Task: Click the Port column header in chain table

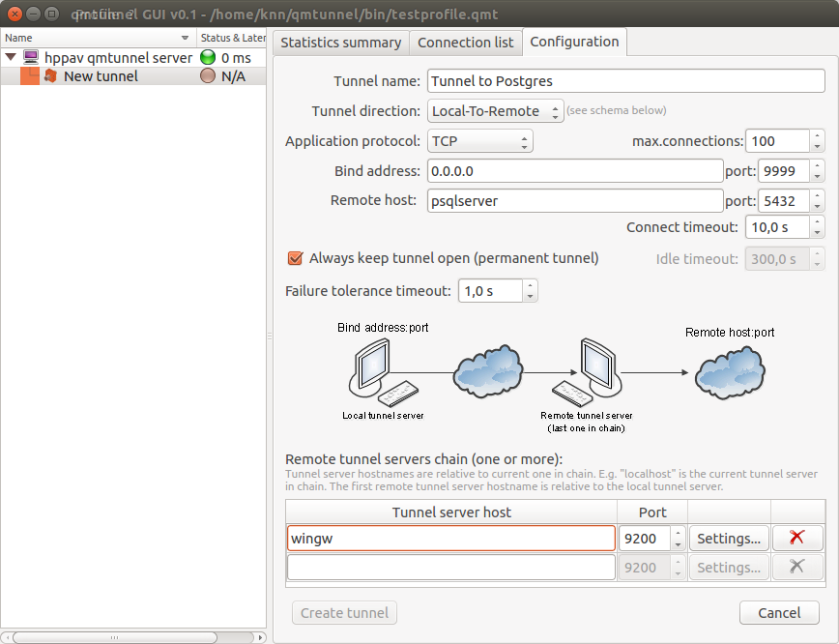Action: pyautogui.click(x=652, y=512)
